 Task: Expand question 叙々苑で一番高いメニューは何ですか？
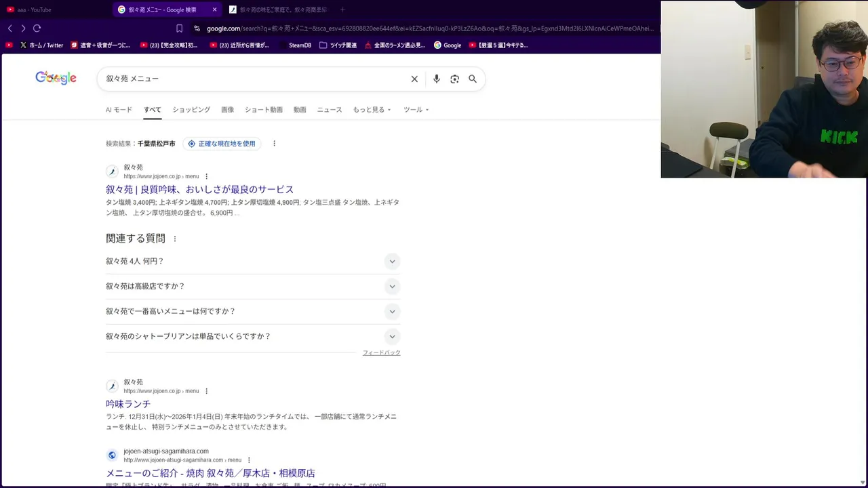(x=253, y=312)
